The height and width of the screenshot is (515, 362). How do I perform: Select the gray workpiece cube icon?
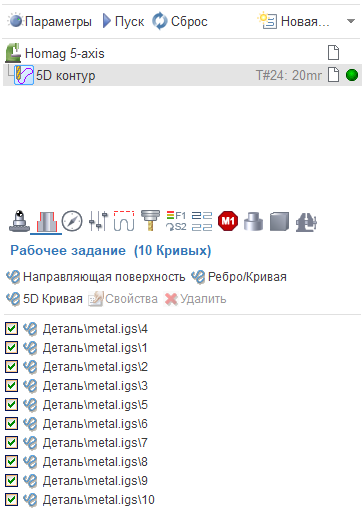(279, 221)
